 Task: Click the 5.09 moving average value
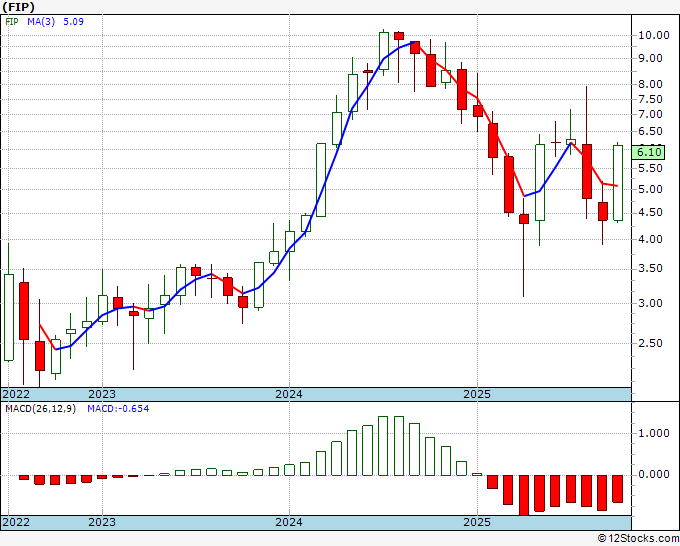(x=73, y=22)
